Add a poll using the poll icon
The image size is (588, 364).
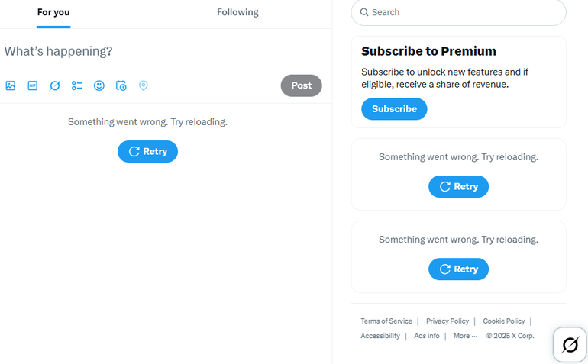click(77, 85)
